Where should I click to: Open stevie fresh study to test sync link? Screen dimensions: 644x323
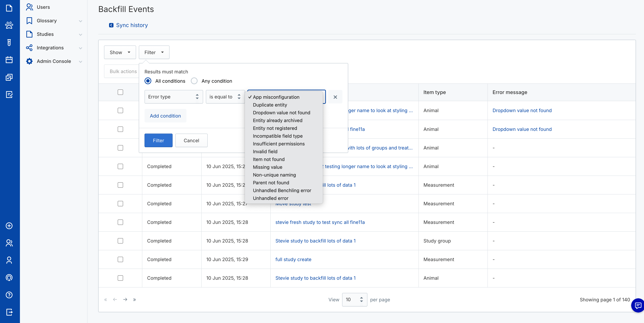point(320,222)
